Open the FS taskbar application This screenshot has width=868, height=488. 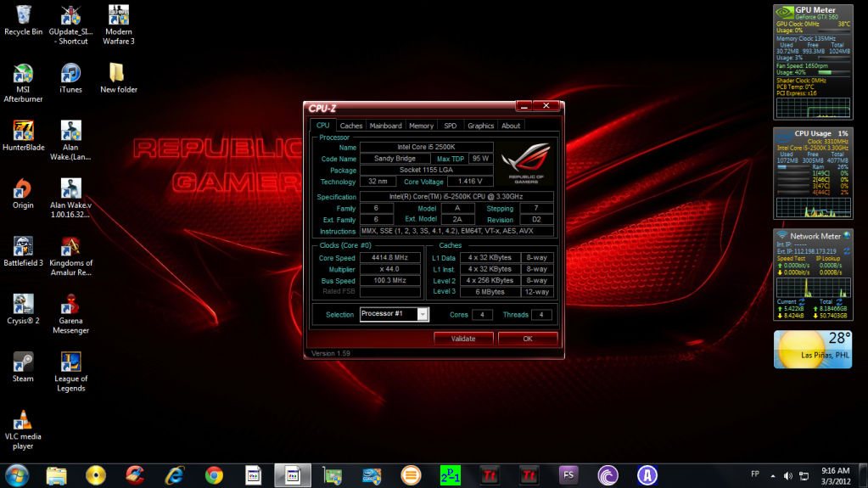pyautogui.click(x=568, y=475)
